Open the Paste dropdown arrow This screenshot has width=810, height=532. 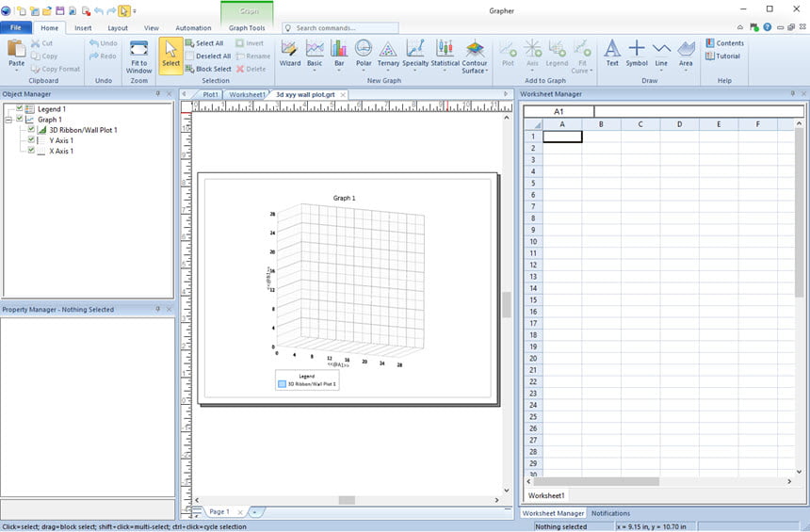pos(17,71)
